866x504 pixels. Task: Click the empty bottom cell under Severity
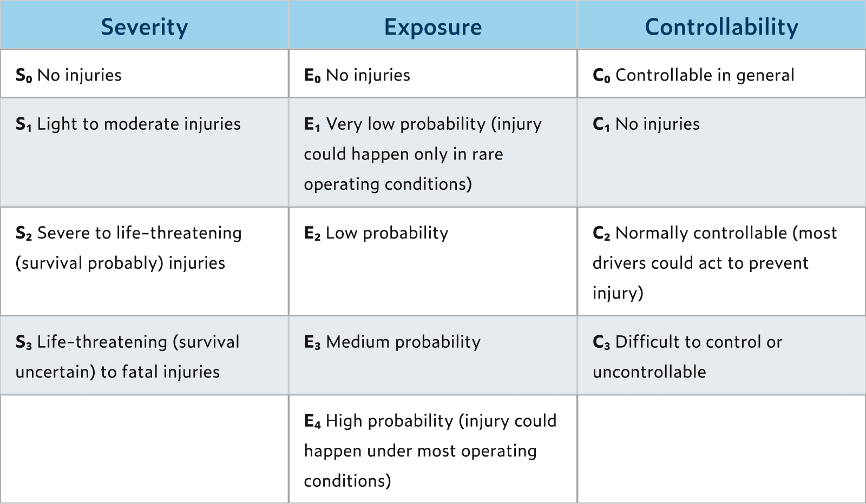pos(144,449)
